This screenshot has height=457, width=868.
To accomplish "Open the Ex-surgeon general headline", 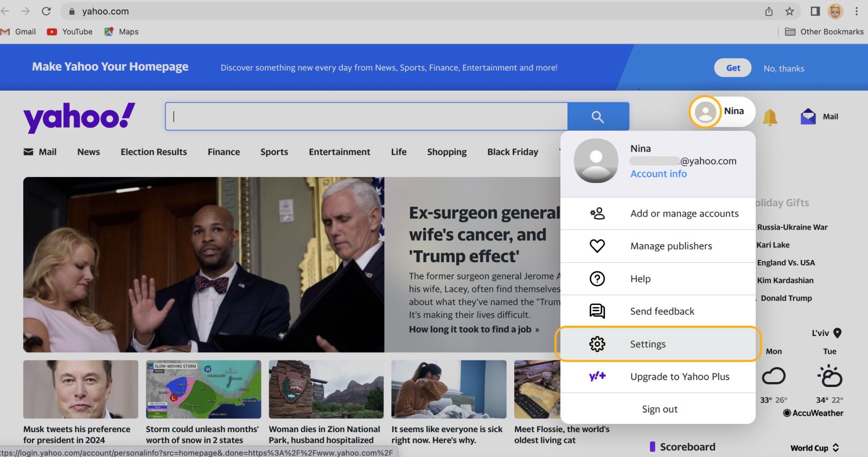I will 484,234.
